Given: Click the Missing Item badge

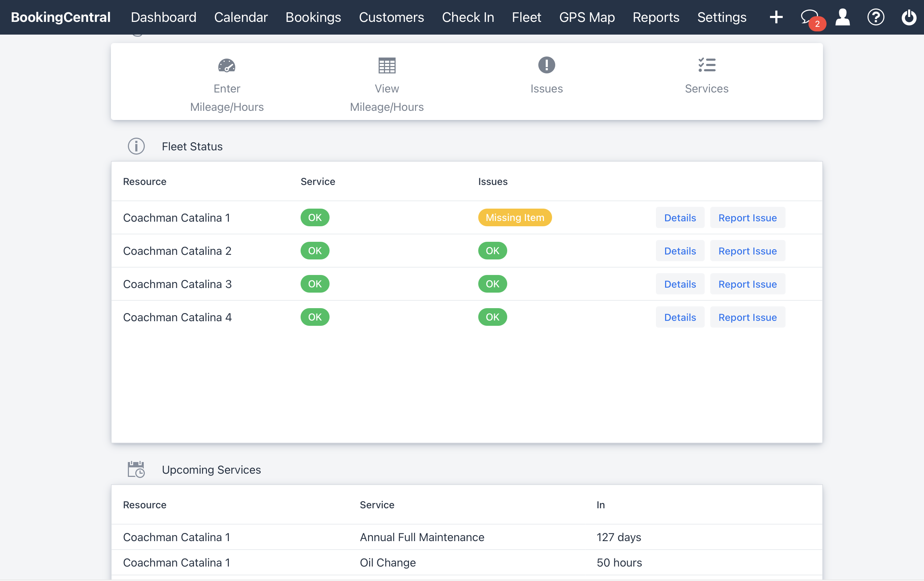Looking at the screenshot, I should tap(515, 217).
